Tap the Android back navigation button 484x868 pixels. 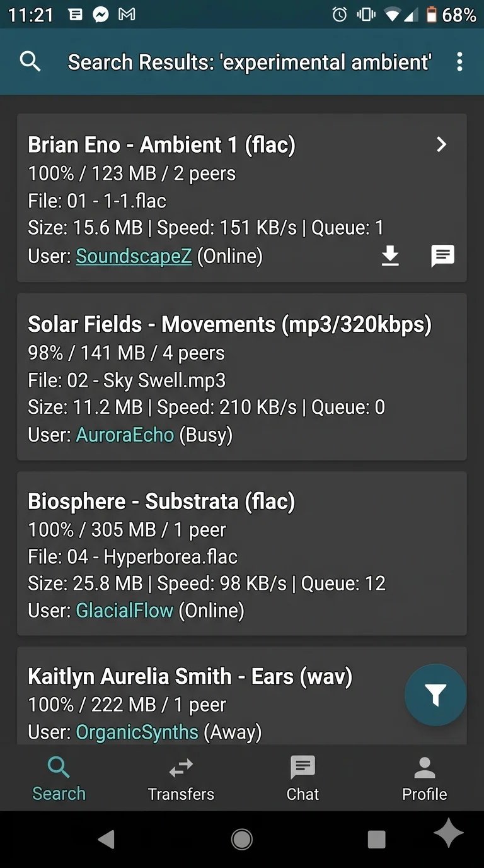coord(106,839)
